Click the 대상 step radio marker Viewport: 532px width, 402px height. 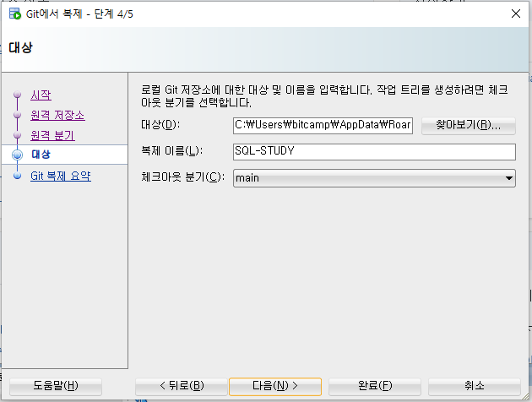tap(17, 155)
